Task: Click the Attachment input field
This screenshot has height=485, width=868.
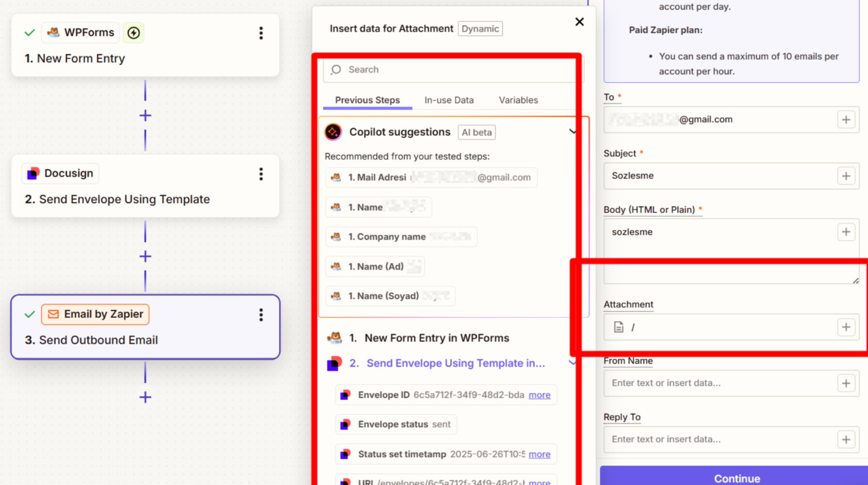Action: [x=731, y=327]
